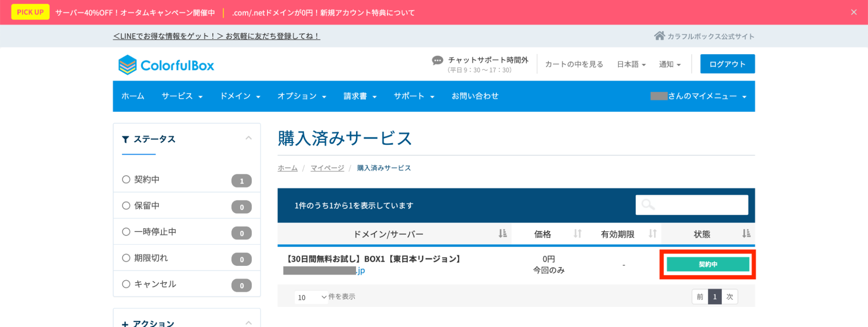Click the ColorfulBox logo

[x=166, y=65]
